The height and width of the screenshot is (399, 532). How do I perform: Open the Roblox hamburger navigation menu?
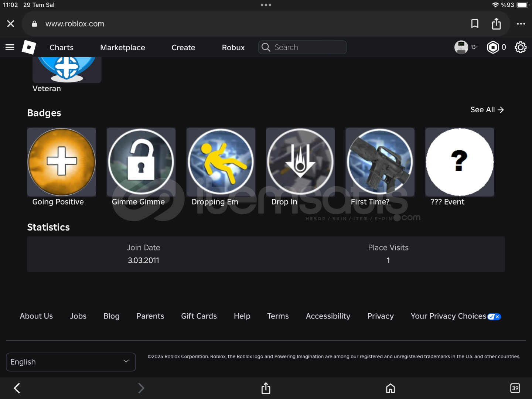pos(10,47)
